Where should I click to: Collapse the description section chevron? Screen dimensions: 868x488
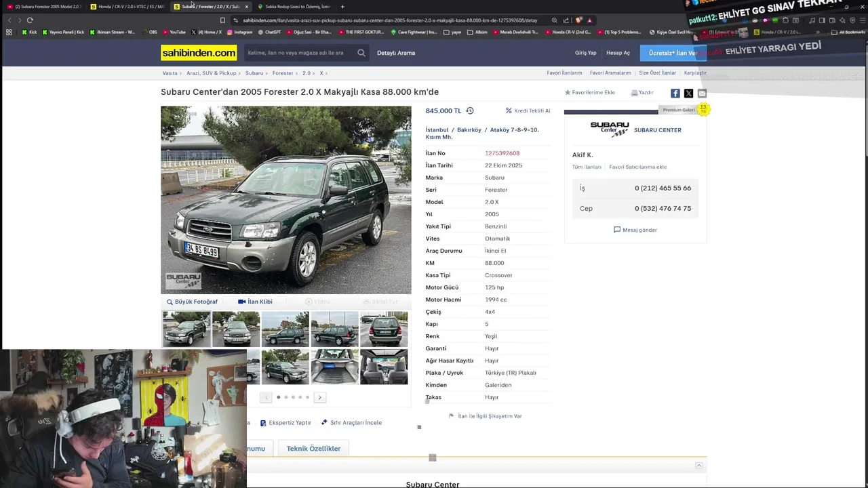click(x=699, y=466)
